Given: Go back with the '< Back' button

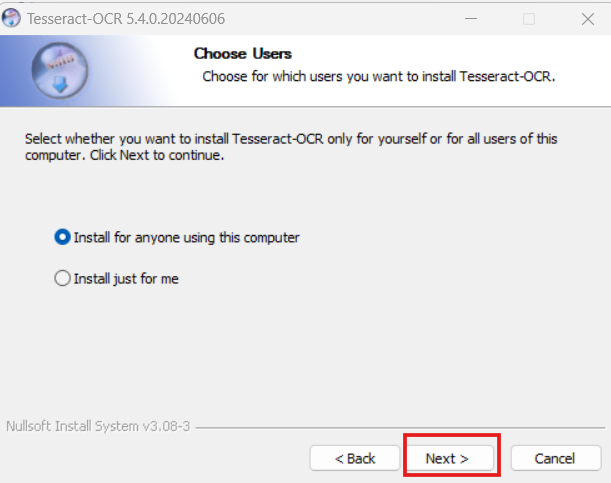Looking at the screenshot, I should 355,458.
